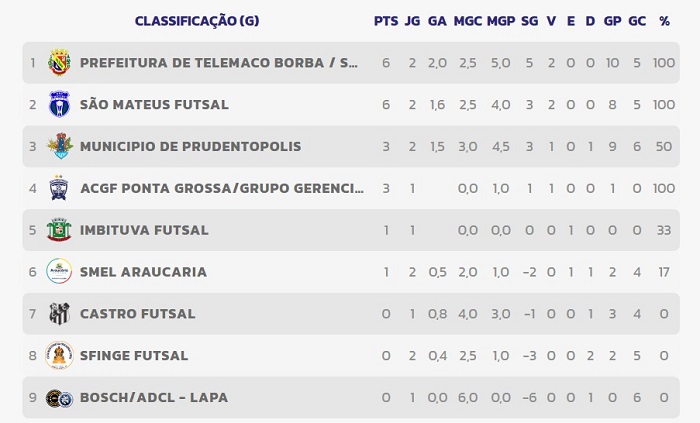Image resolution: width=700 pixels, height=423 pixels.
Task: Click the Prefeitura de Telemaco Borba crest
Action: point(59,62)
